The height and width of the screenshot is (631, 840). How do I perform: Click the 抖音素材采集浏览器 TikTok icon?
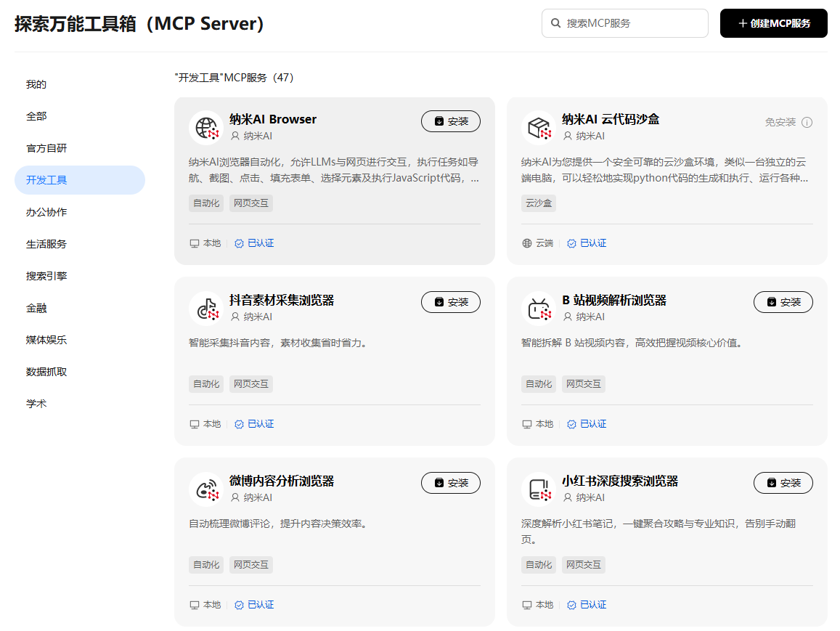(206, 309)
